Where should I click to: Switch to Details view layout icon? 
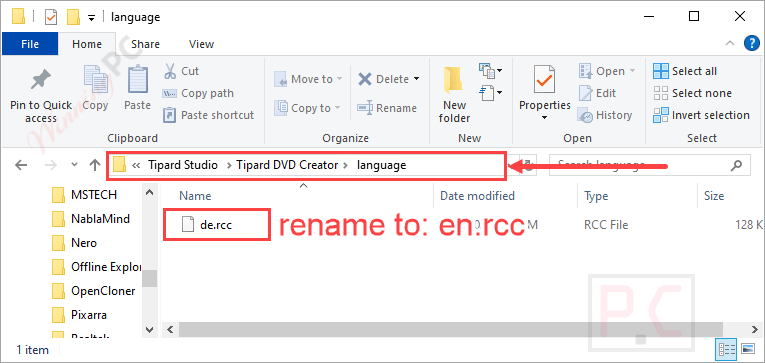727,349
